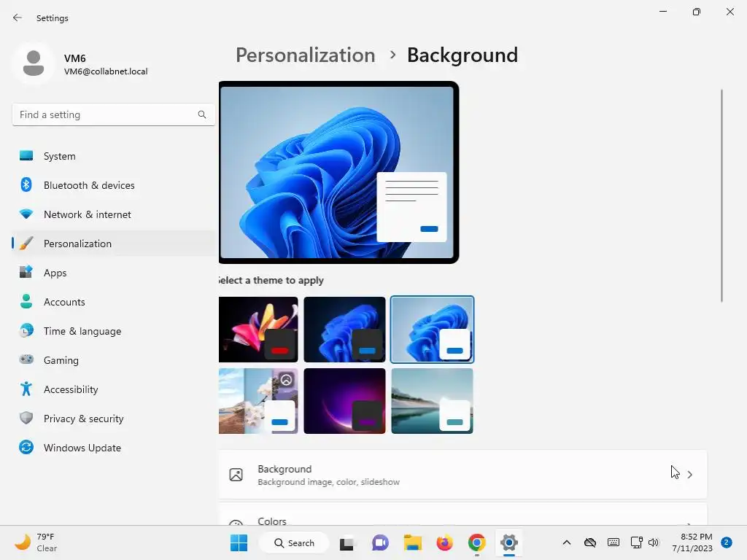
Task: Click the cloud sync tray icon
Action: [589, 542]
